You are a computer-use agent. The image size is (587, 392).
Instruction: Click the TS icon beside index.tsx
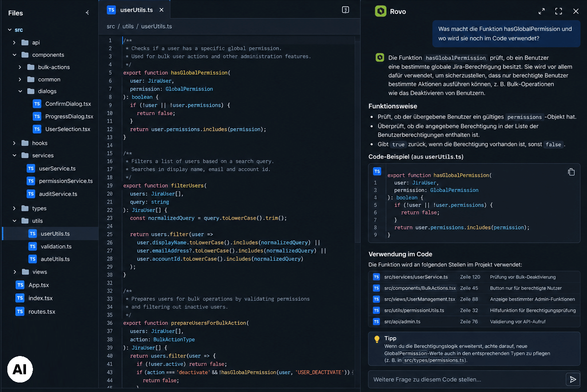pyautogui.click(x=20, y=298)
